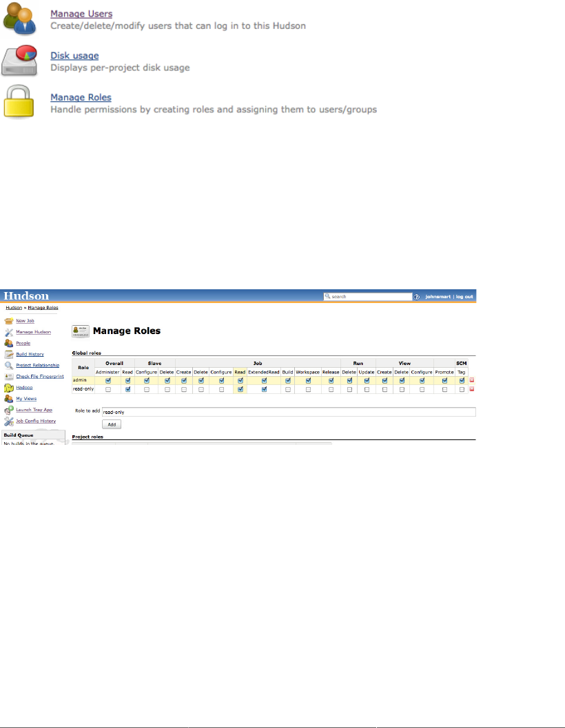565x728 pixels.
Task: Open the Project Relationship link
Action: tap(38, 366)
